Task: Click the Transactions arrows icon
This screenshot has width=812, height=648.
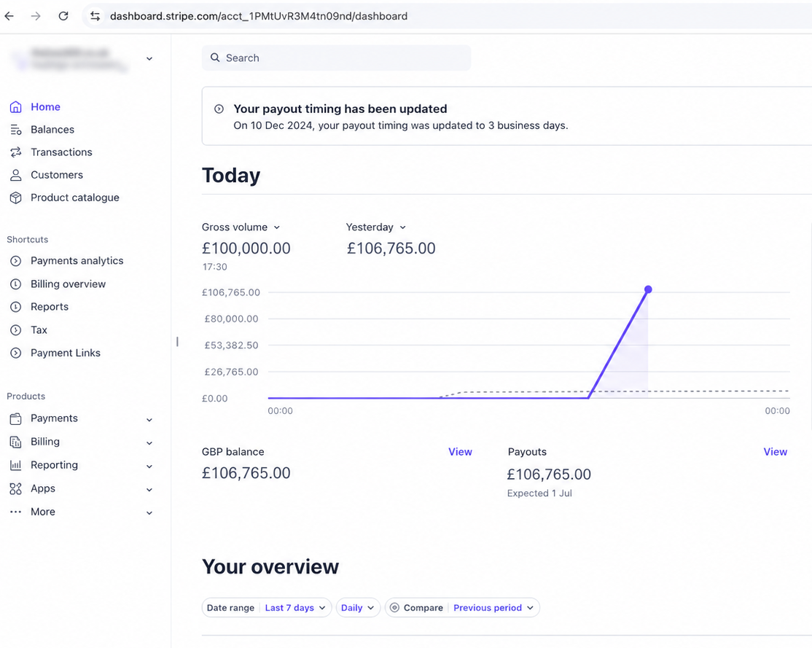Action: tap(16, 152)
